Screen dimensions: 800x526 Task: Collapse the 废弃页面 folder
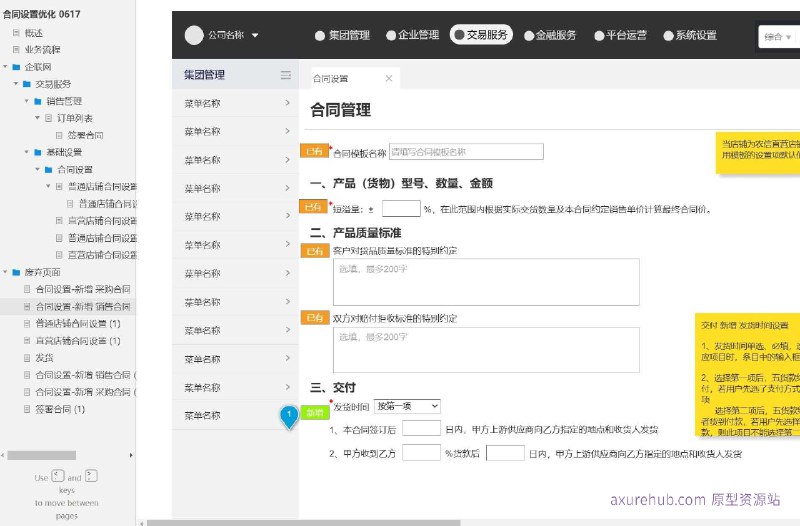click(5, 272)
